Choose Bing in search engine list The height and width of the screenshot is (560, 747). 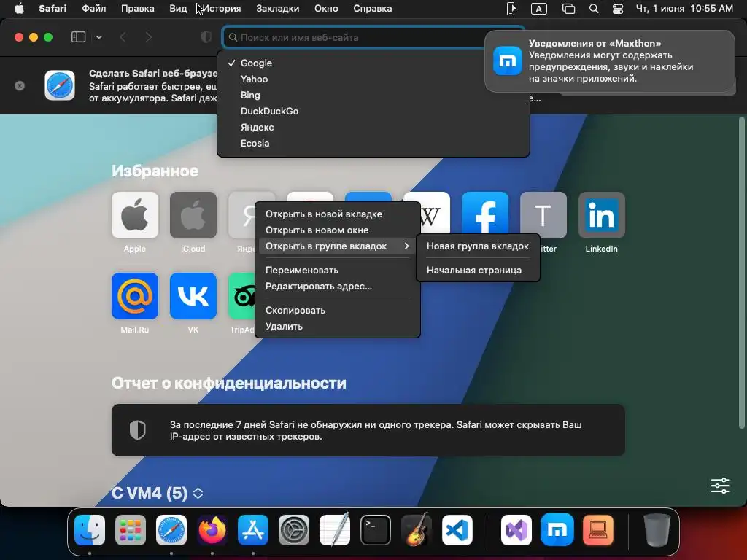373,96
